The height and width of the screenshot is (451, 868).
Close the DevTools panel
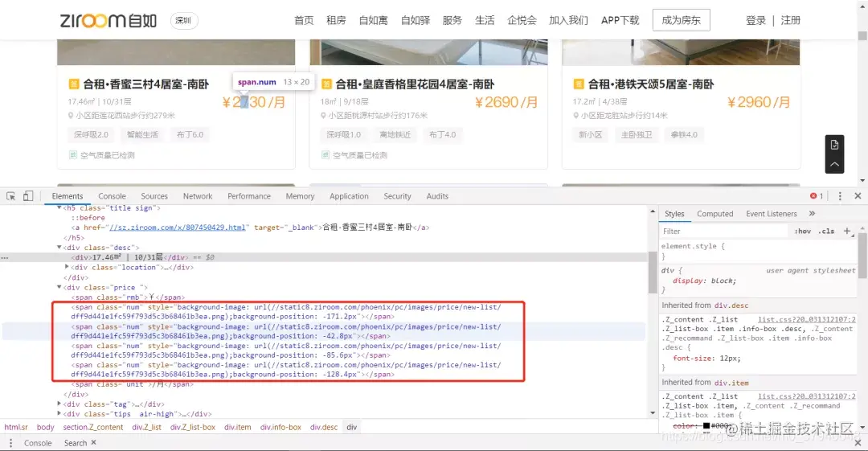(x=858, y=196)
